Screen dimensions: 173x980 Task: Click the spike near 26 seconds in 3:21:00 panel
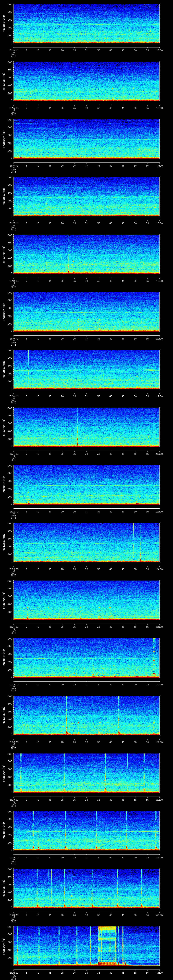tap(77, 427)
